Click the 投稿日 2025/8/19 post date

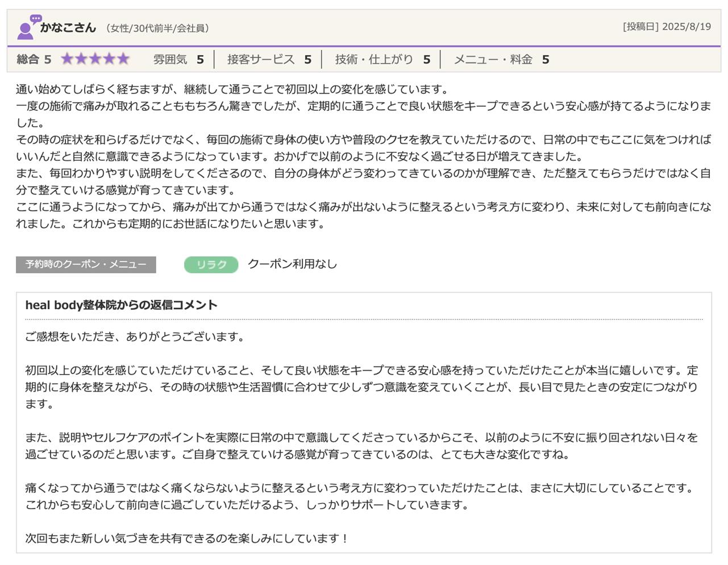pyautogui.click(x=667, y=27)
